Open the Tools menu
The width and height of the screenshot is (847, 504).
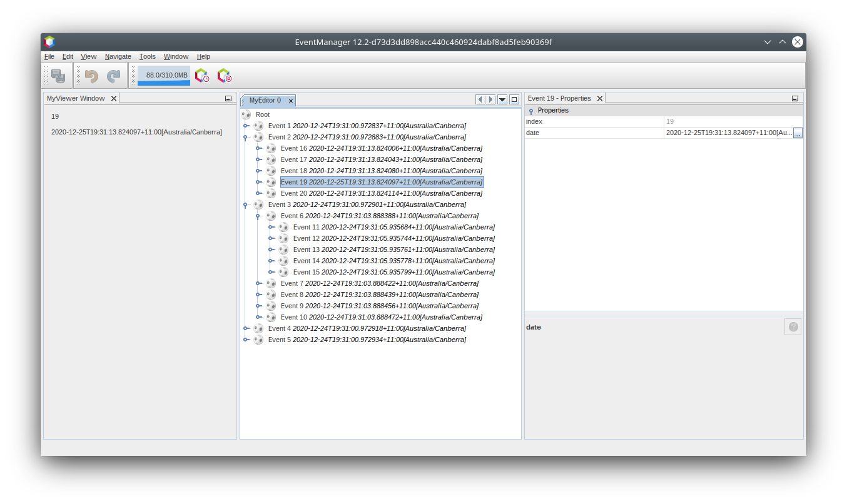(148, 56)
